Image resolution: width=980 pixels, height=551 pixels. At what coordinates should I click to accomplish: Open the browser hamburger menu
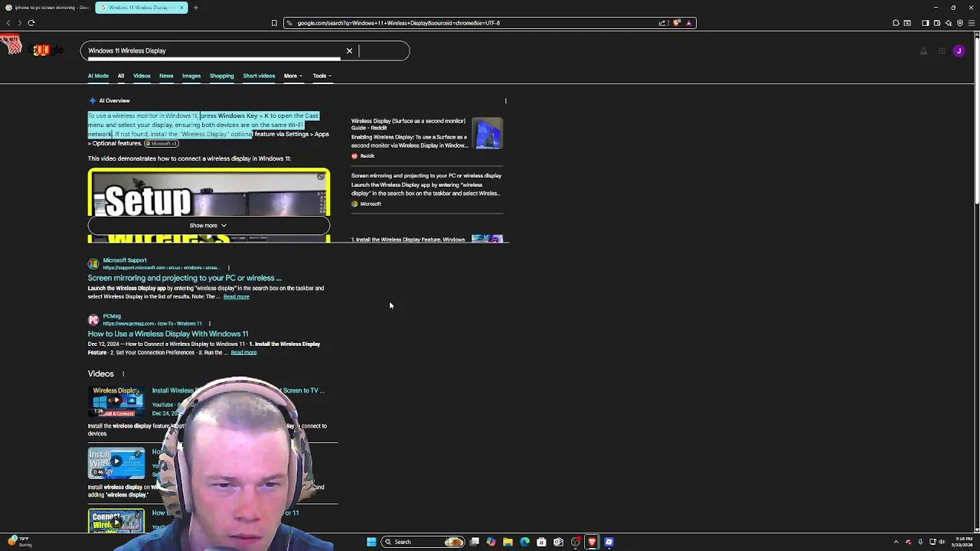[x=972, y=23]
